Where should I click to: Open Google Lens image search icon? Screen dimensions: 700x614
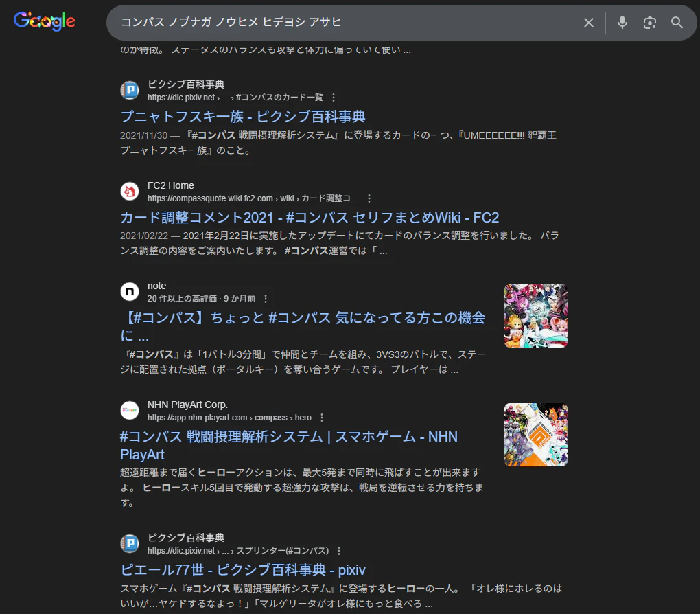[x=649, y=23]
